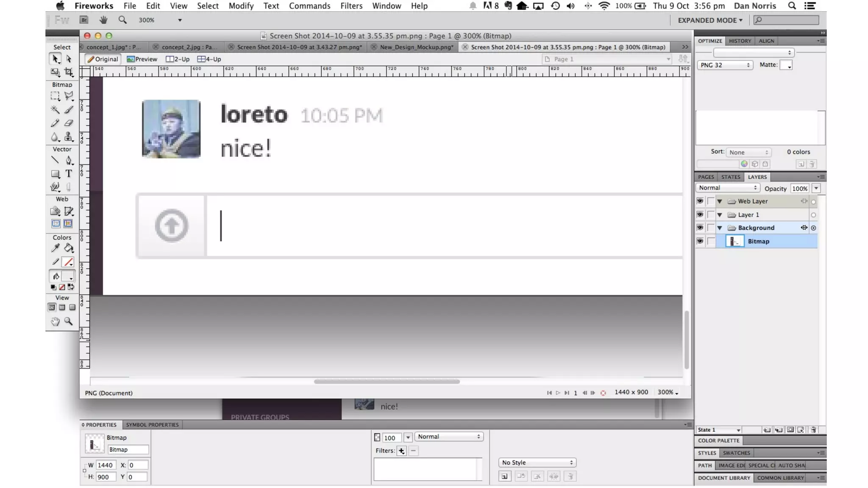This screenshot has width=868, height=488.
Task: Pick the Marquee selection tool
Action: coord(55,96)
